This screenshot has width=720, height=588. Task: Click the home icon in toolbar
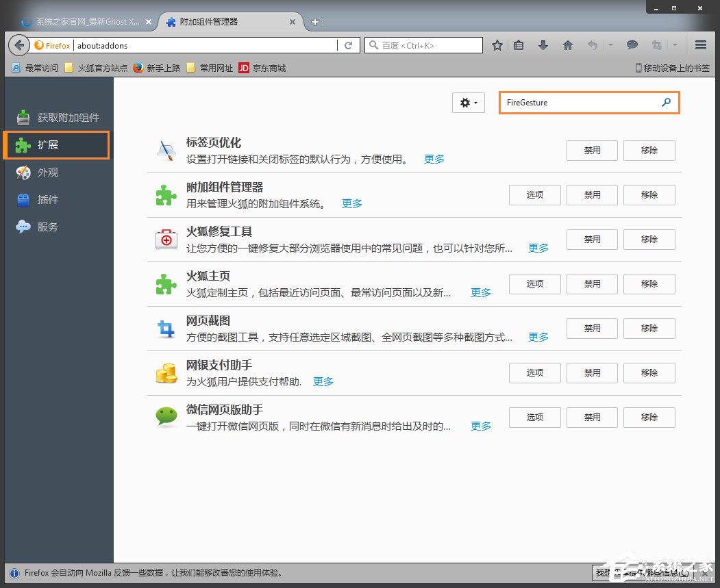[568, 45]
